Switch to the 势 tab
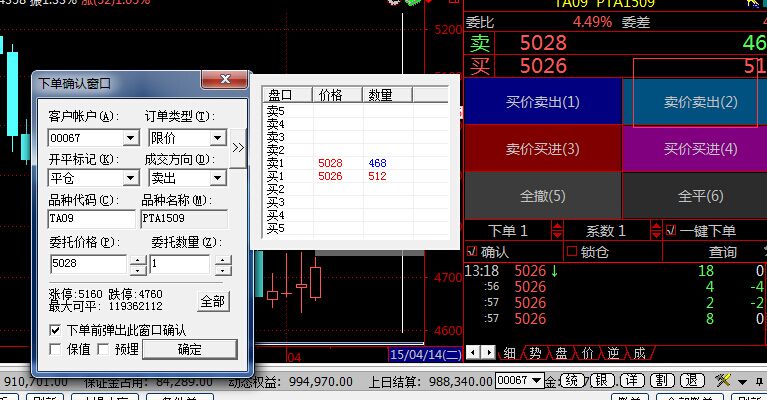This screenshot has height=400, width=767. [536, 352]
